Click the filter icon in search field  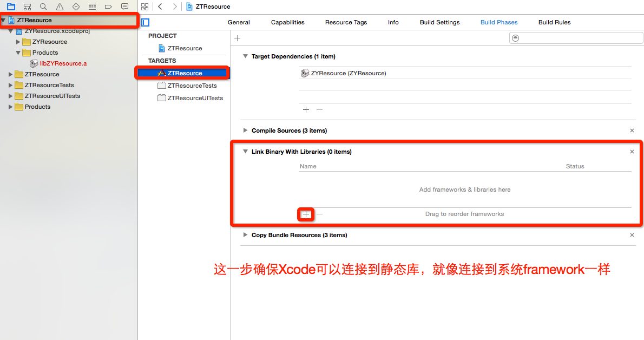[515, 38]
